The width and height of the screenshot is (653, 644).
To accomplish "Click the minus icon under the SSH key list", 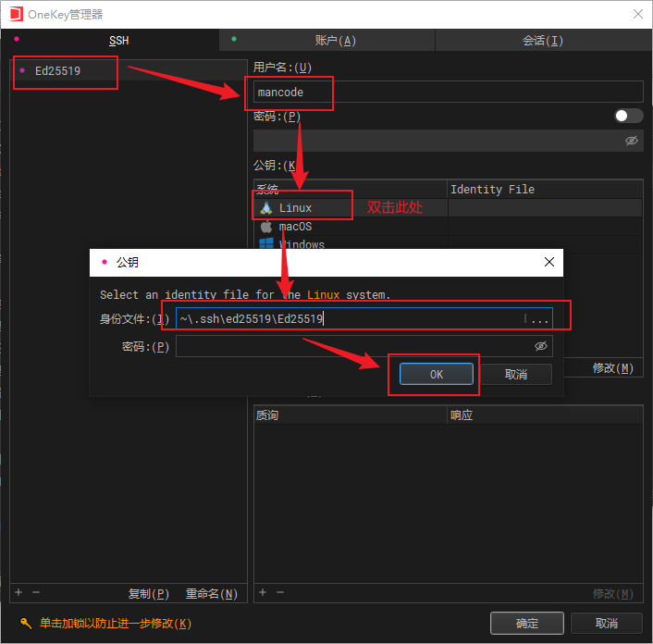I will pyautogui.click(x=36, y=592).
